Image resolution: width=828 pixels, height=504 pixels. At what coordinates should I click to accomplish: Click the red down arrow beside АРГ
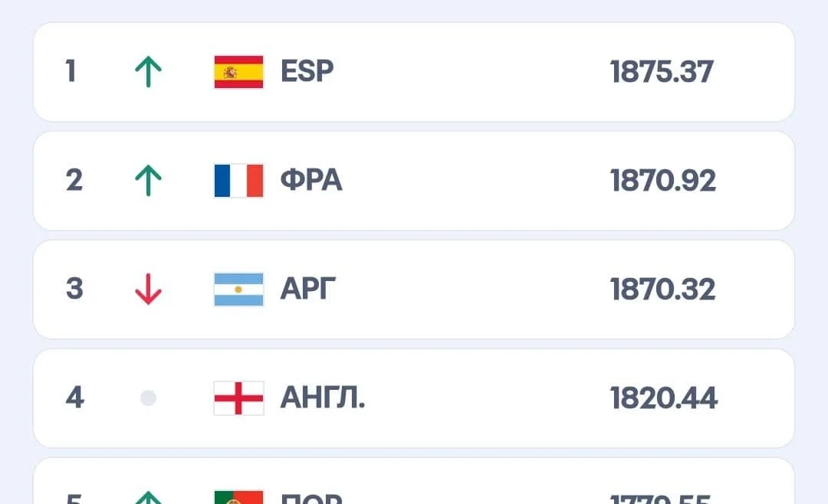pyautogui.click(x=148, y=290)
